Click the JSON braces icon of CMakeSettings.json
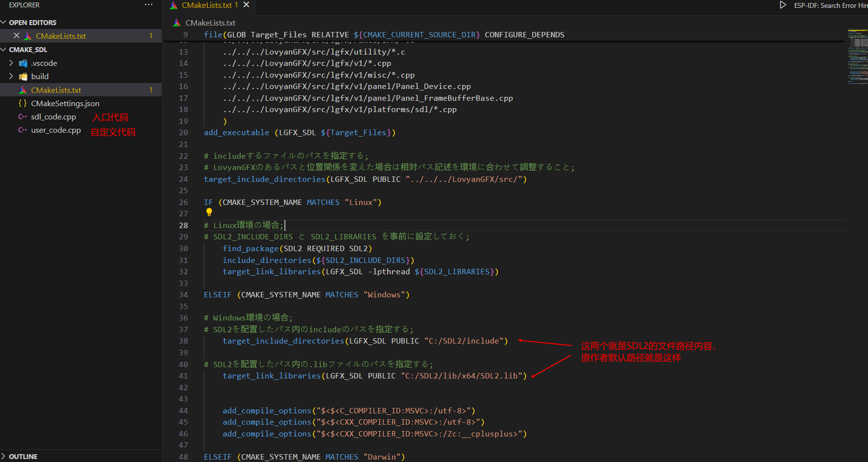Viewport: 868px width, 462px height. click(x=23, y=103)
